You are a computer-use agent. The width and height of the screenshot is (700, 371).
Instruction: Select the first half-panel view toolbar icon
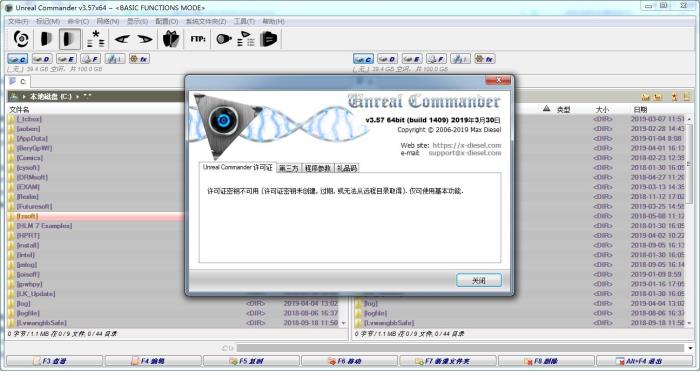[46, 39]
